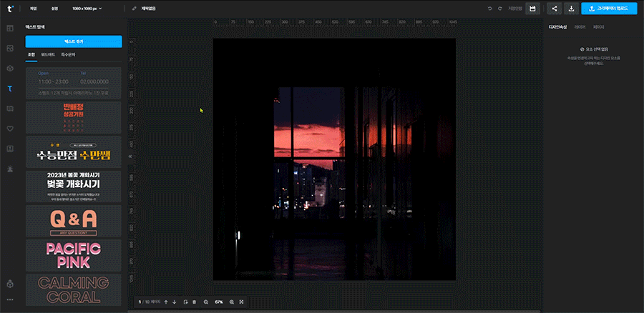
Task: Switch to the 워드아트 tab
Action: tap(48, 54)
